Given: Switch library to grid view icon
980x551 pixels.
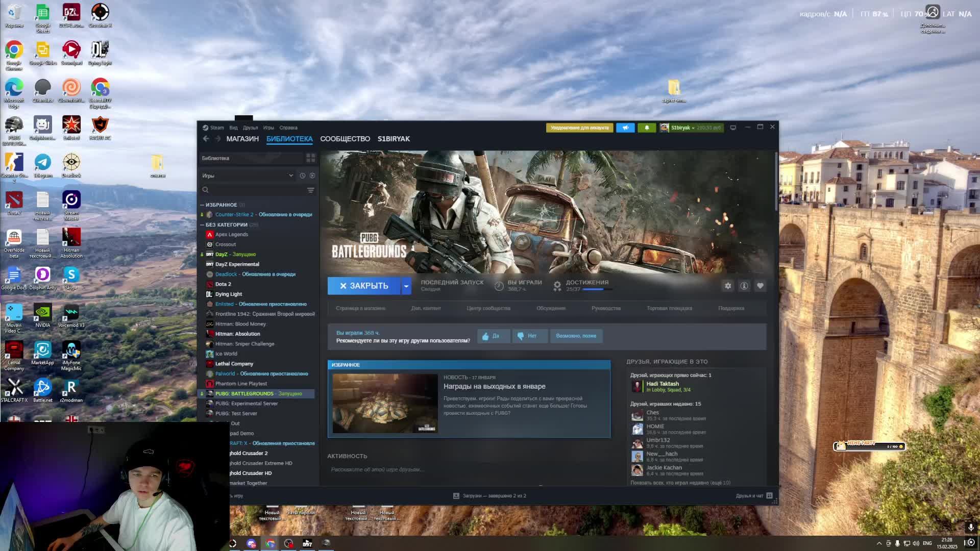Looking at the screenshot, I should point(310,158).
